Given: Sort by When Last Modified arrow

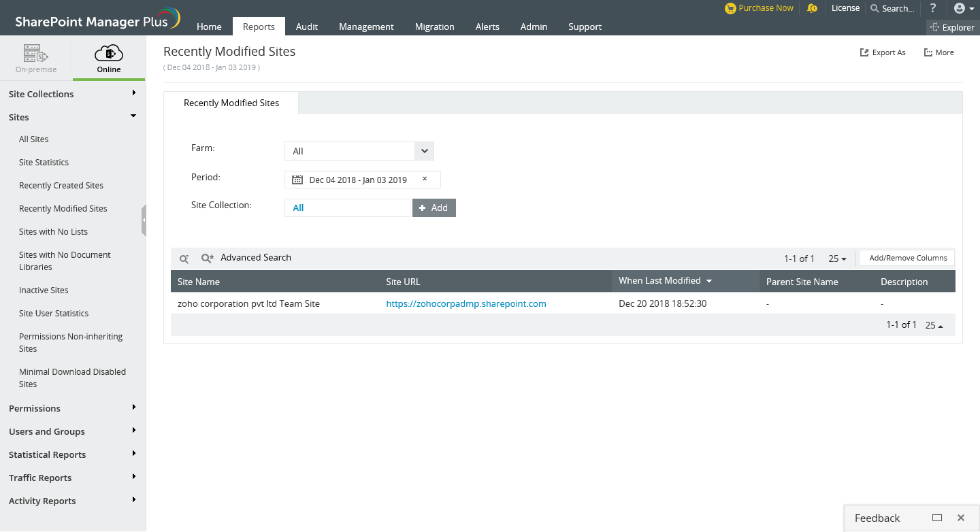Looking at the screenshot, I should 709,281.
